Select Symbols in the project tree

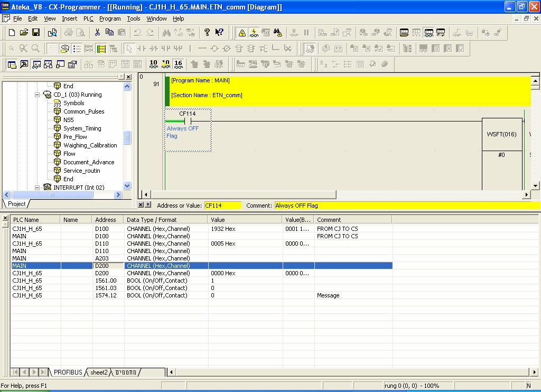click(x=74, y=103)
